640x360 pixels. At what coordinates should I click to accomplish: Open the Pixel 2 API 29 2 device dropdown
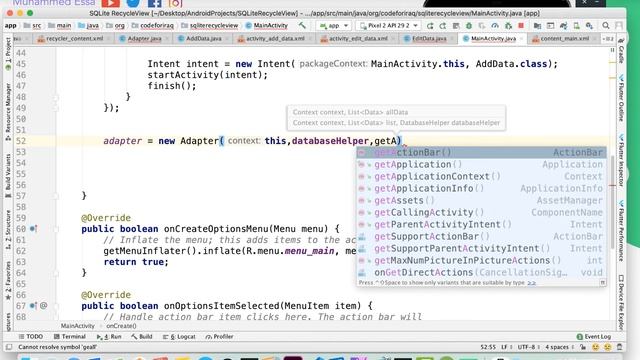pyautogui.click(x=389, y=26)
